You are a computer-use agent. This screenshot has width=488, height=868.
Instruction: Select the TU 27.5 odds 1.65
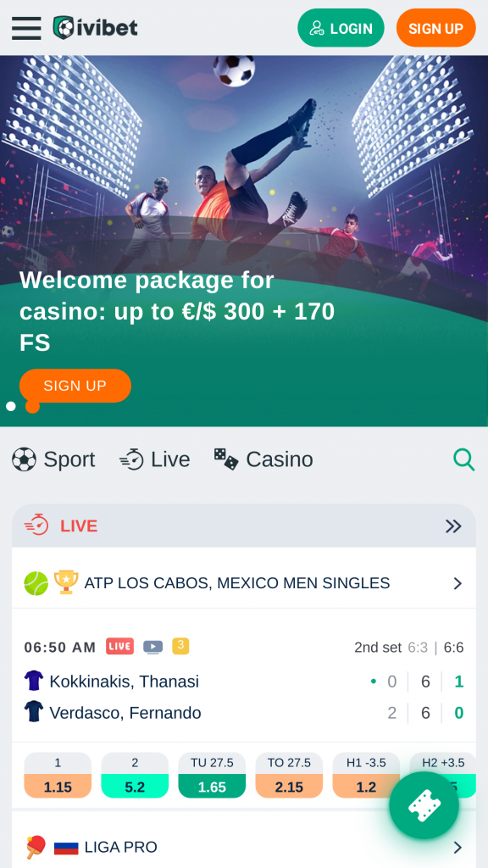(x=212, y=775)
